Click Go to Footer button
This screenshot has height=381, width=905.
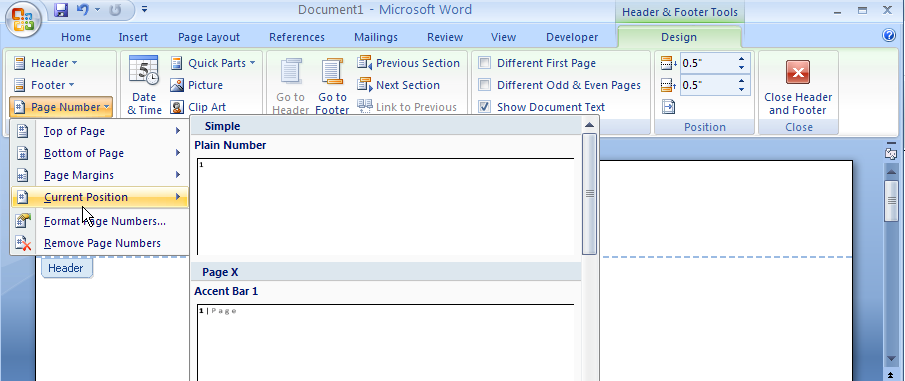pyautogui.click(x=332, y=85)
